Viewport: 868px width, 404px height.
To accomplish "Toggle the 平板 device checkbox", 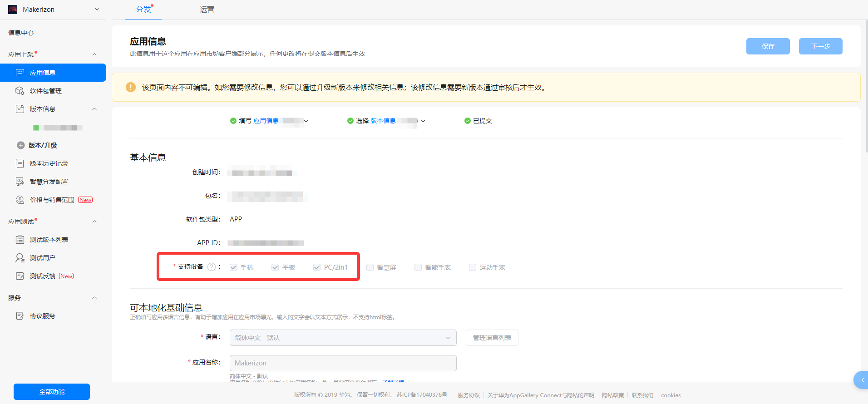I will [x=275, y=267].
